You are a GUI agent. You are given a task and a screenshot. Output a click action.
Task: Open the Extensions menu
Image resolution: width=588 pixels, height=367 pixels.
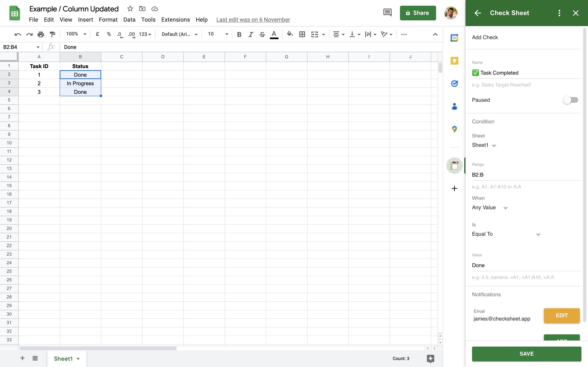pyautogui.click(x=175, y=19)
